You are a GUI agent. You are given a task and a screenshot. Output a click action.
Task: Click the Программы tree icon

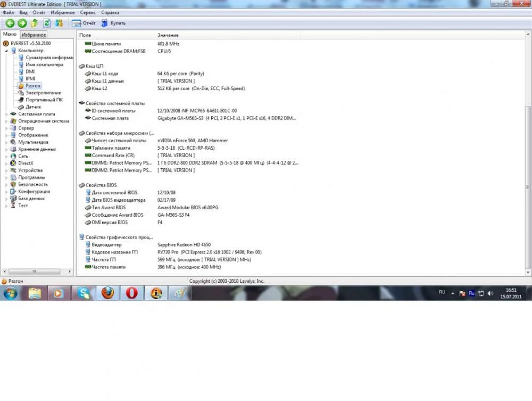coord(13,177)
